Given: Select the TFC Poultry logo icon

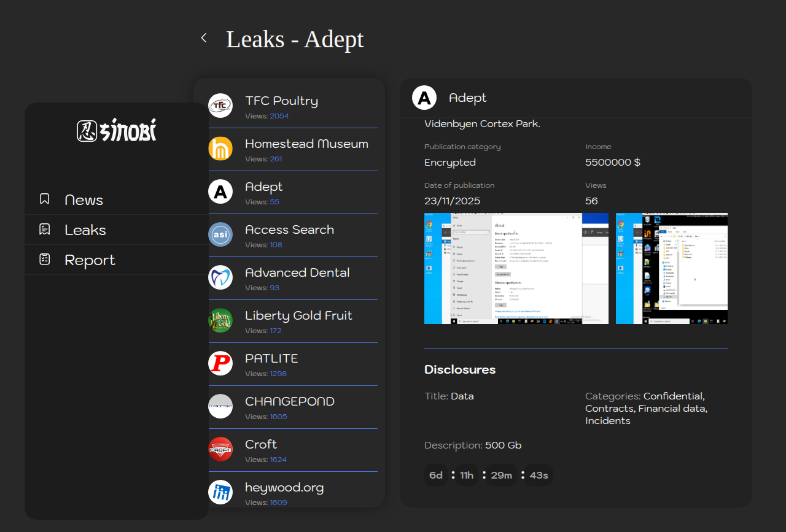Looking at the screenshot, I should (x=220, y=106).
